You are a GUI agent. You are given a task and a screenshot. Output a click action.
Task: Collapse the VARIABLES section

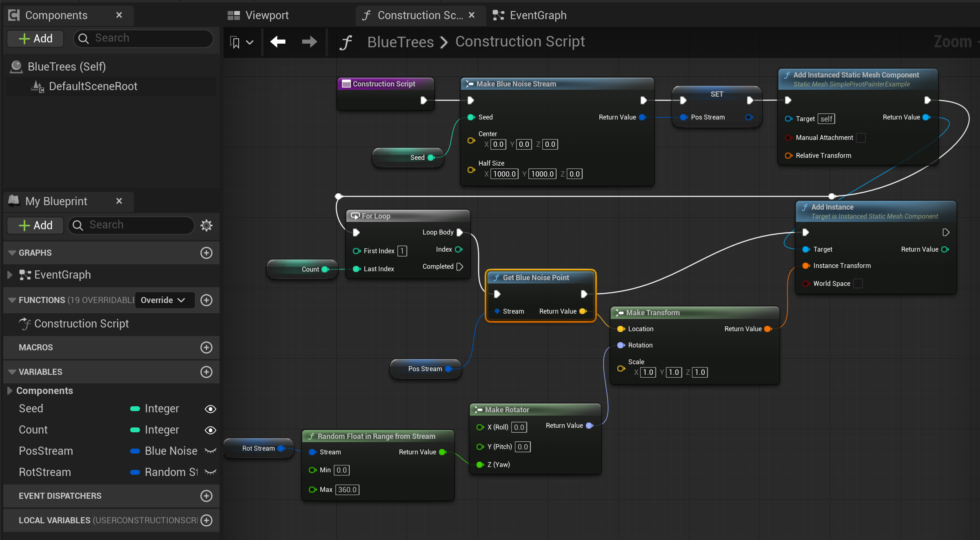(x=12, y=372)
